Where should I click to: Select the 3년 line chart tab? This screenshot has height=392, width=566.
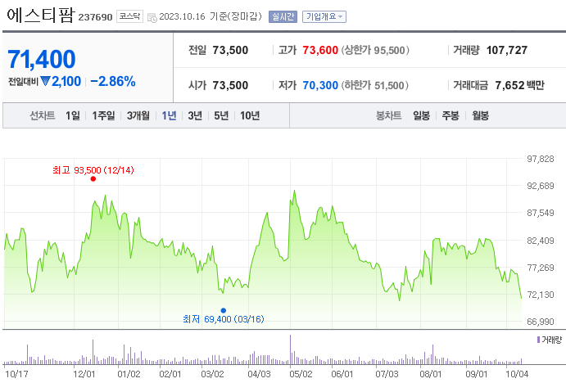click(195, 115)
